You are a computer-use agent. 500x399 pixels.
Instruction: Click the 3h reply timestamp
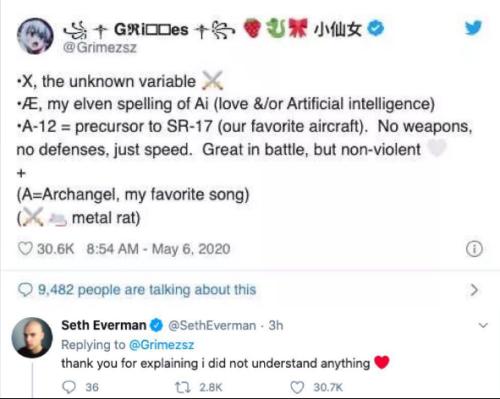pos(276,325)
